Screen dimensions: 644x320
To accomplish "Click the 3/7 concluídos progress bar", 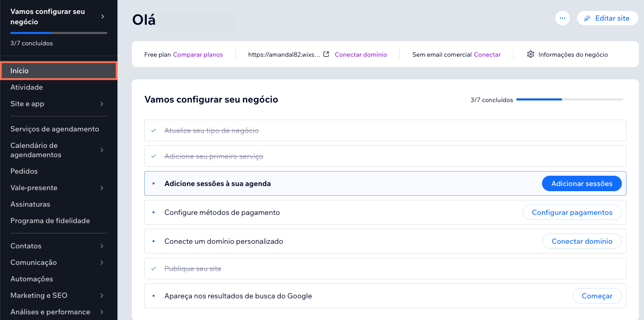I will click(x=569, y=99).
